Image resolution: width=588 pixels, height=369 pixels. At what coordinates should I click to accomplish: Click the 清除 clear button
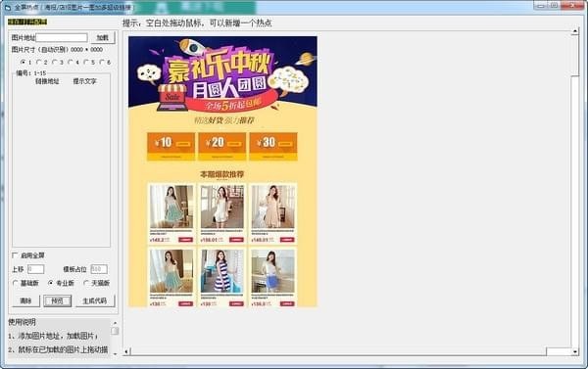[x=25, y=300]
